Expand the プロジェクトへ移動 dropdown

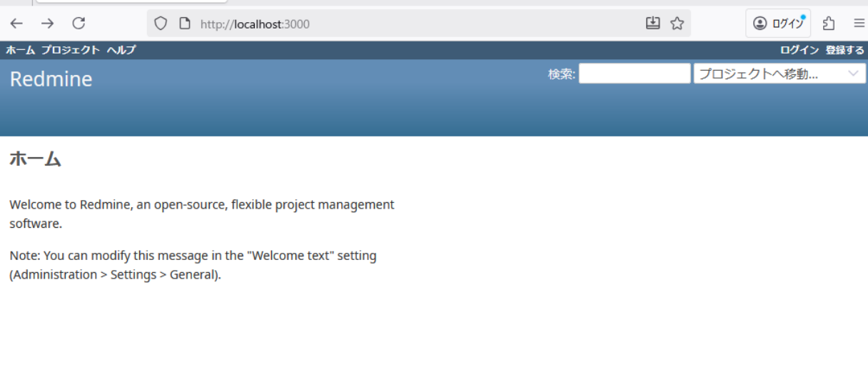tap(779, 74)
